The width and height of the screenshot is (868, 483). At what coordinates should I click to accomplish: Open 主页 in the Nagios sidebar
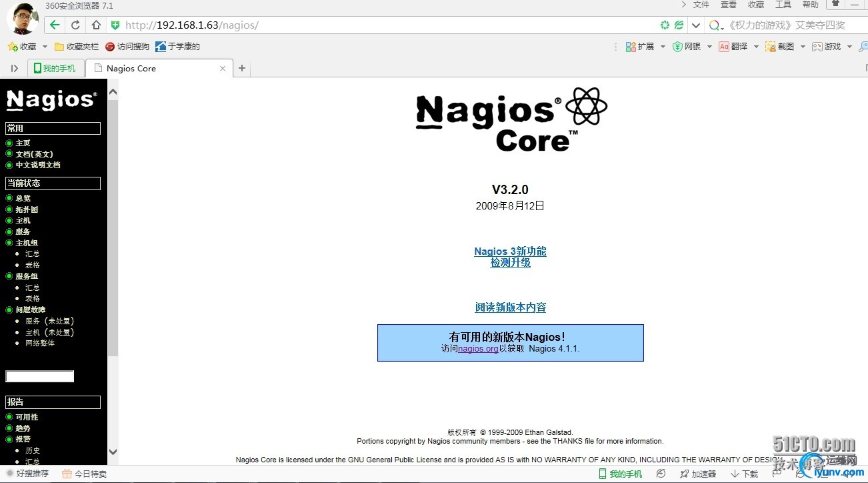pyautogui.click(x=23, y=143)
